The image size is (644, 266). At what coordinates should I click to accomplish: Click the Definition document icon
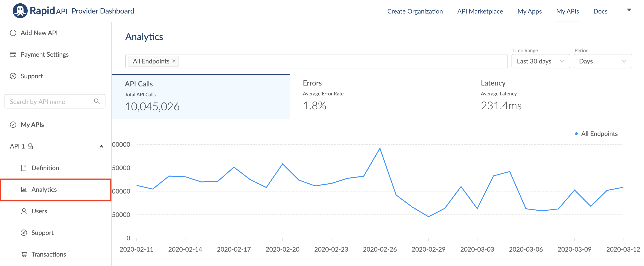24,168
